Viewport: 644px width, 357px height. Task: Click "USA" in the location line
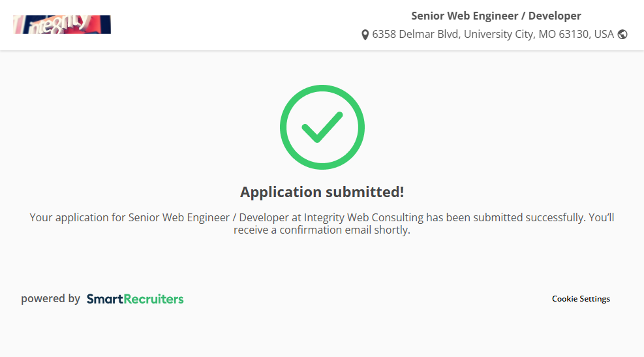click(x=604, y=35)
